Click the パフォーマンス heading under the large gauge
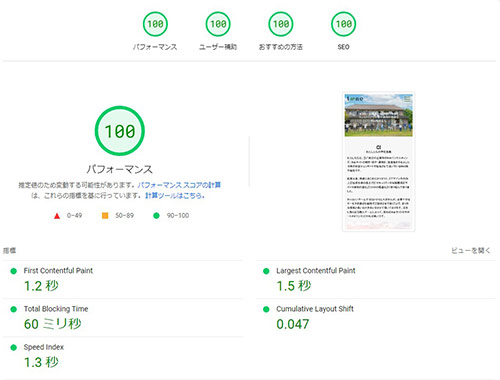 coord(120,169)
